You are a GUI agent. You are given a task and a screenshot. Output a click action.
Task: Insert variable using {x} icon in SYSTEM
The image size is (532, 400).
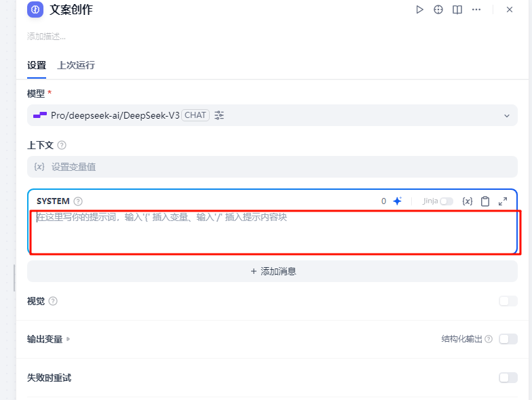(467, 201)
